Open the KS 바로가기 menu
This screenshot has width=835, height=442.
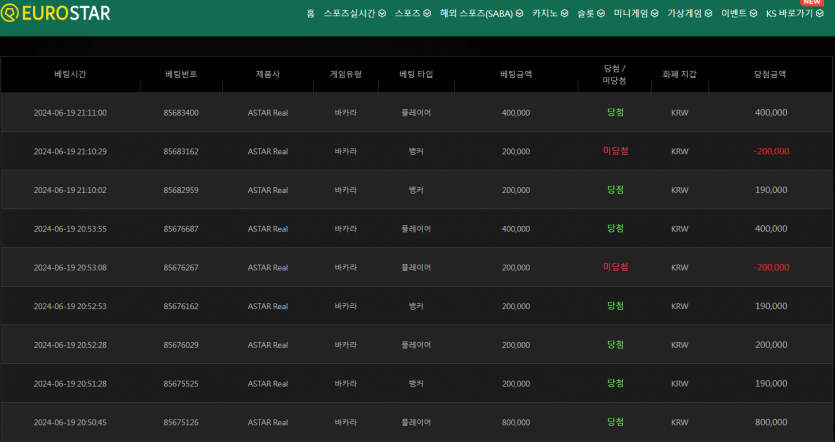789,13
